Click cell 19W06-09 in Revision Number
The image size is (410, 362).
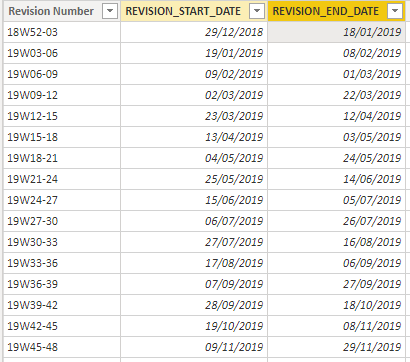tap(62, 74)
